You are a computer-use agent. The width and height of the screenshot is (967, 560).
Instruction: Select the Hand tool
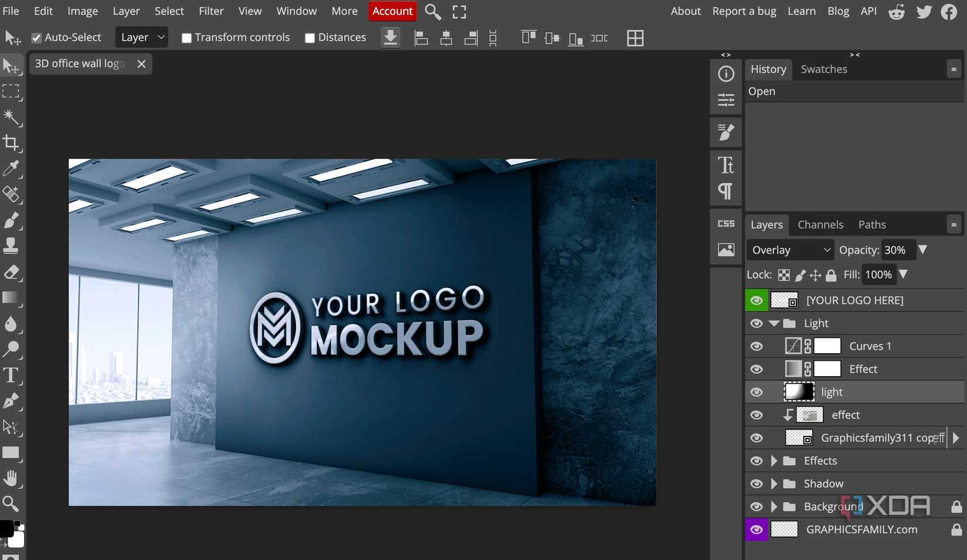tap(12, 478)
